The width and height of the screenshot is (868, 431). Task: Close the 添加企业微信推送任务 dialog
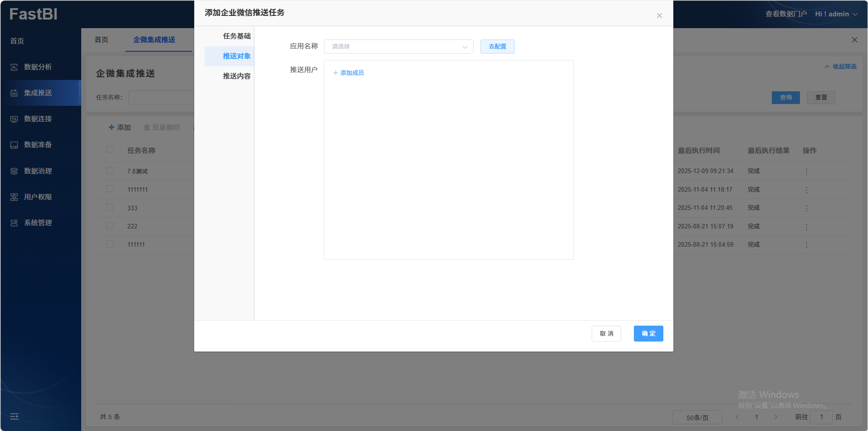(659, 16)
